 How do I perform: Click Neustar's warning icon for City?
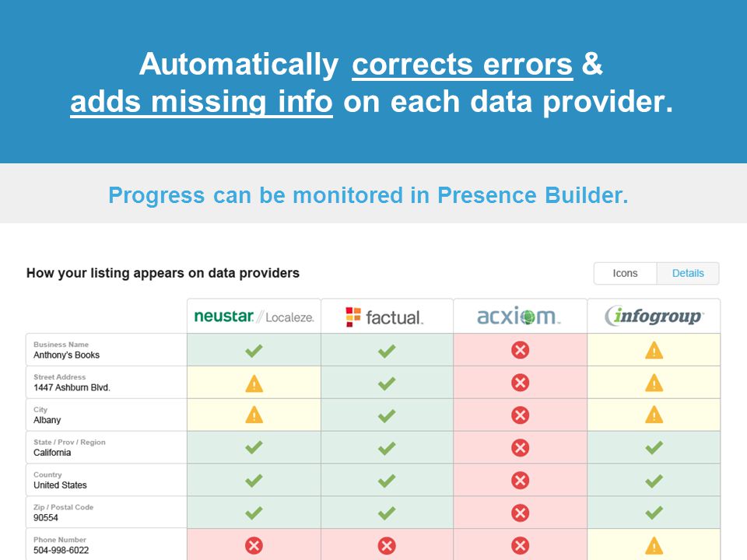[254, 415]
